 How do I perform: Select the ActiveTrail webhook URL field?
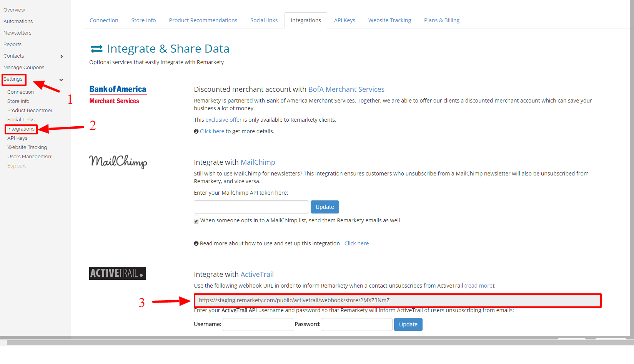(x=398, y=300)
